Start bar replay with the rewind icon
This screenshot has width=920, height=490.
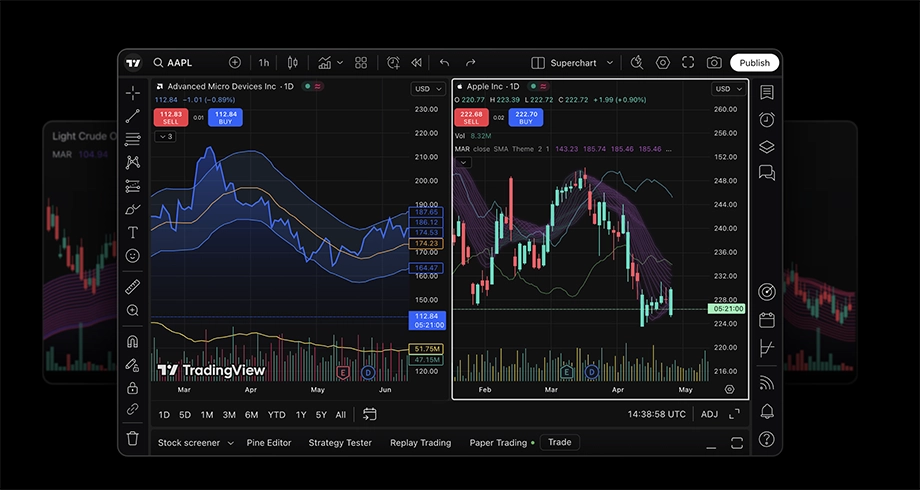(417, 63)
